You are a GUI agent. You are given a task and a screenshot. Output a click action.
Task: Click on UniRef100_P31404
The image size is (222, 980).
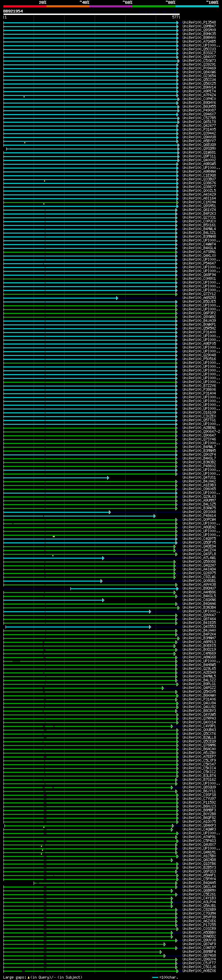pos(199,394)
